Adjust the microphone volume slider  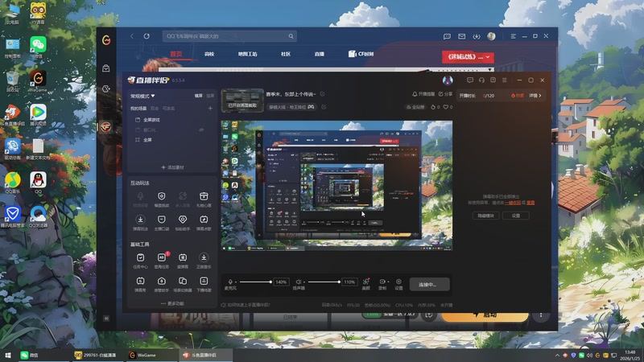pyautogui.click(x=255, y=282)
